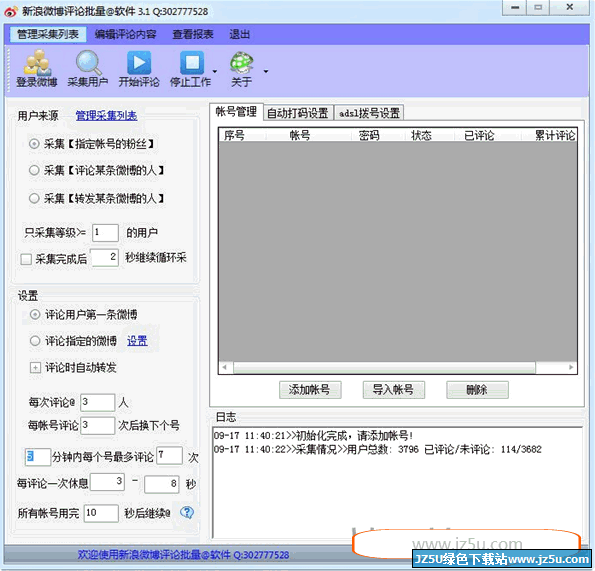595x571 pixels.
Task: Minimize the application window
Action: coord(515,7)
